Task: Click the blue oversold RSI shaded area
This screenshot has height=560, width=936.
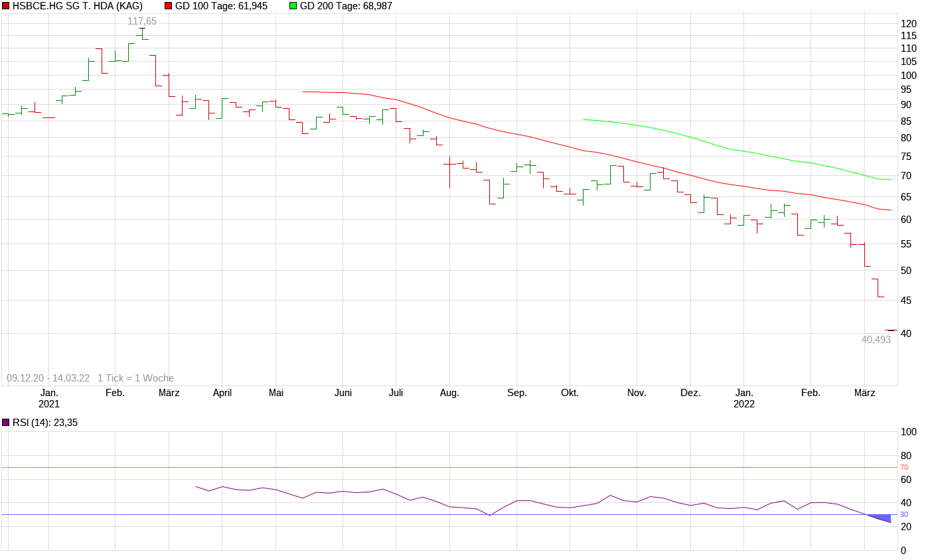Action: (883, 518)
